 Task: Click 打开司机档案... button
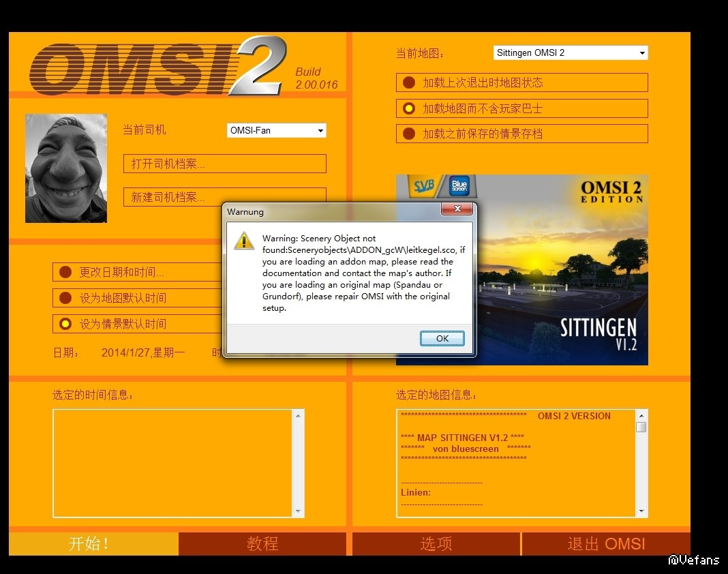point(224,164)
